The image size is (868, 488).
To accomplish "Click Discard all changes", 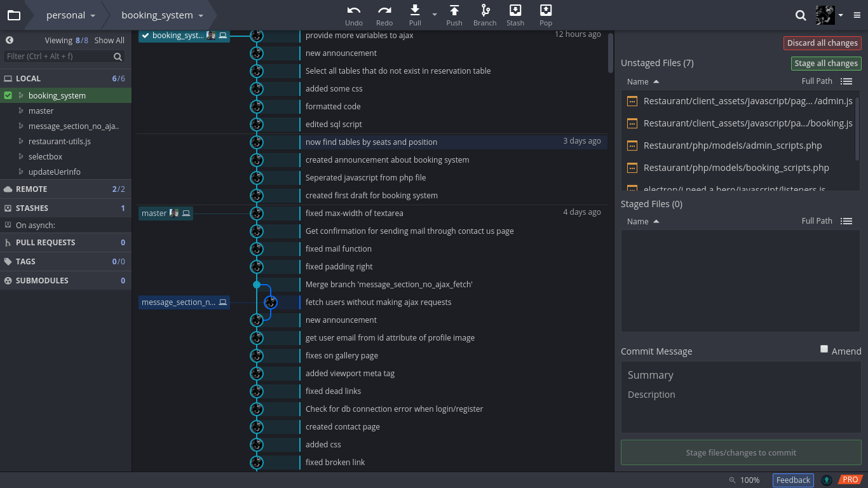I will (822, 43).
